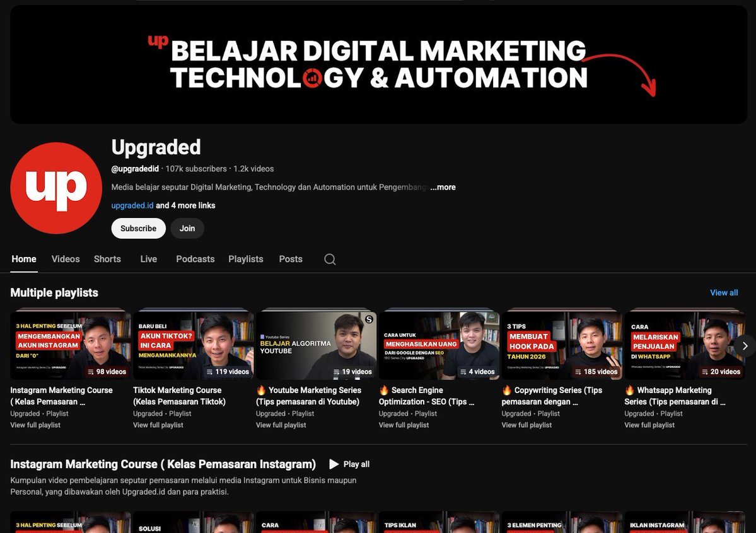756x533 pixels.
Task: Click the Search Engine Optimization playlist title
Action: (427, 396)
